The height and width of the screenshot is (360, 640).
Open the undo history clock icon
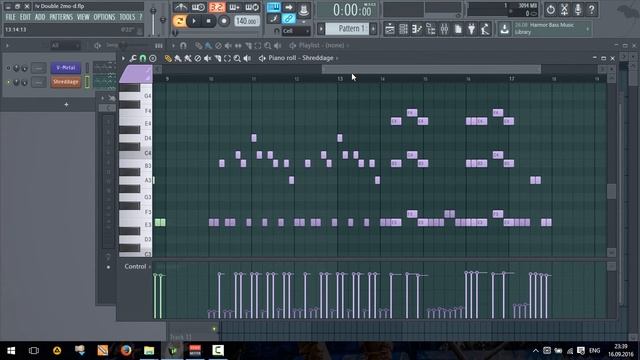[551, 9]
